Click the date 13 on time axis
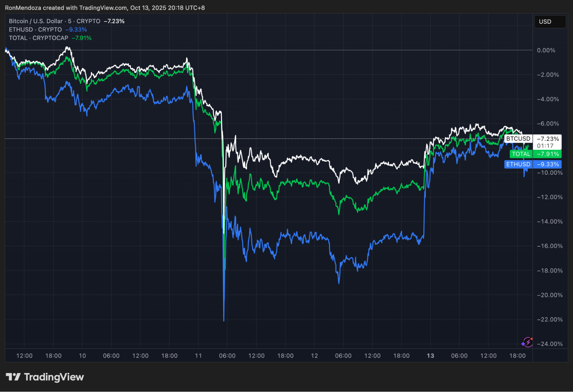 coord(430,356)
